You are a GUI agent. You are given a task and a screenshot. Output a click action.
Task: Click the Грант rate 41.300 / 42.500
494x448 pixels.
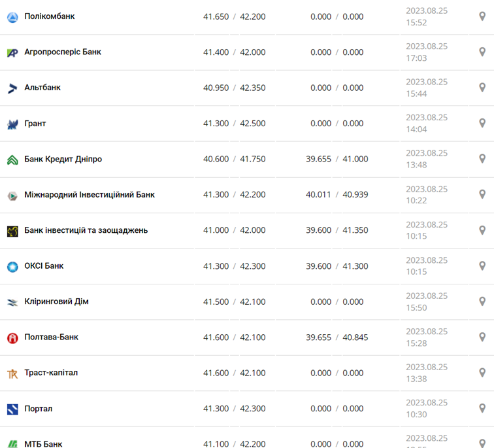click(234, 124)
